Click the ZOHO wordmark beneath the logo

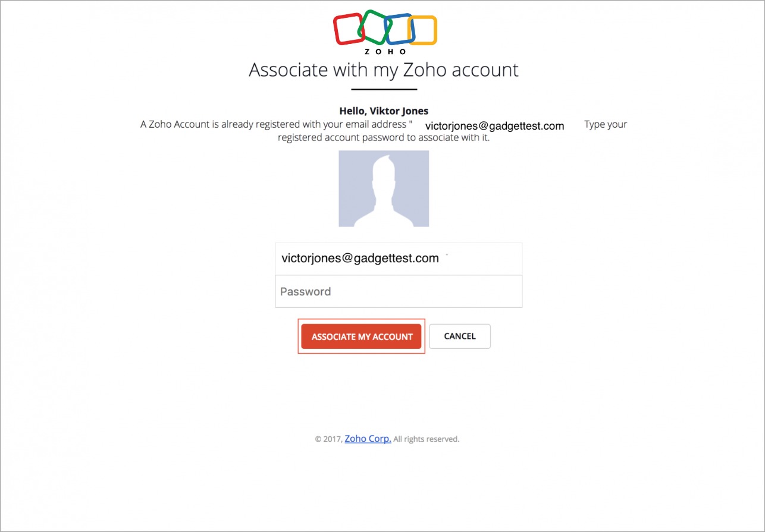pos(385,52)
